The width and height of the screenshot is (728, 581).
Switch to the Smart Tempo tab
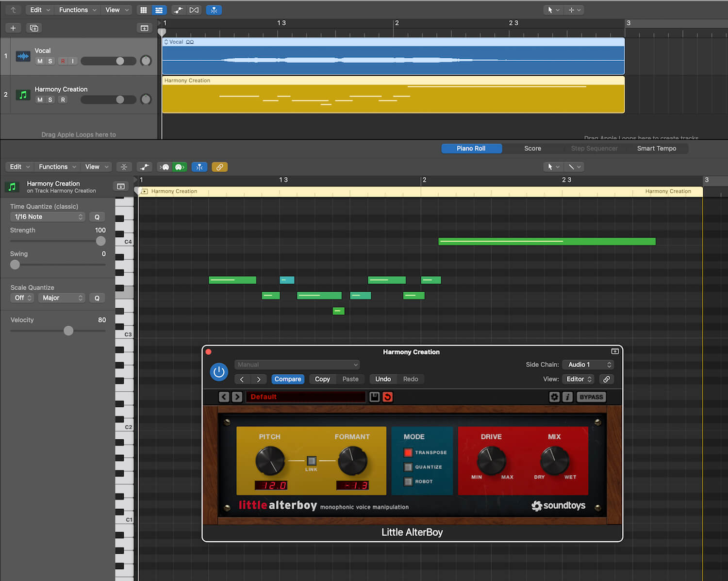(x=656, y=149)
